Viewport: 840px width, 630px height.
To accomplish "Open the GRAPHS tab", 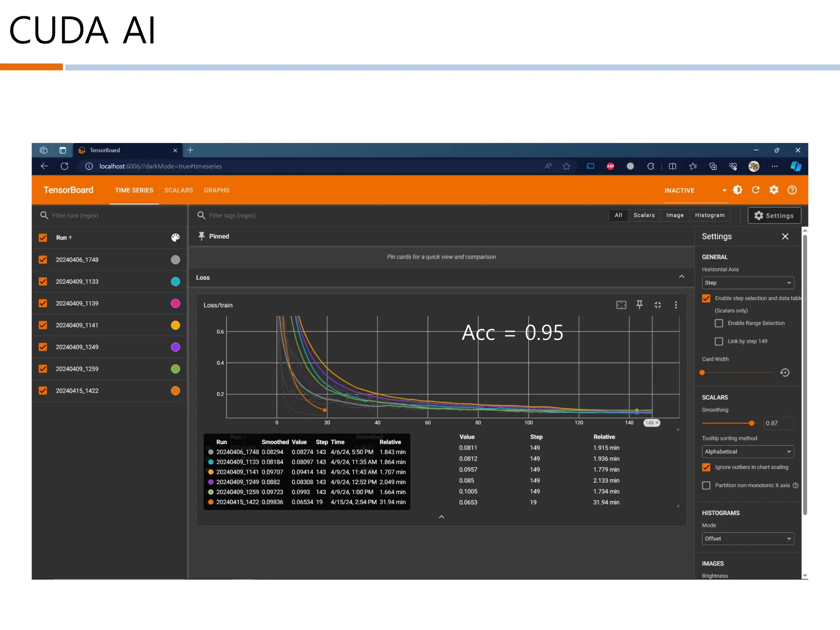I will [x=217, y=190].
